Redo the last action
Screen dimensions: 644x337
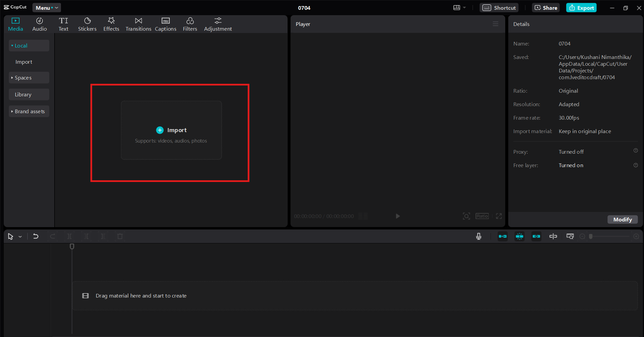(x=52, y=236)
